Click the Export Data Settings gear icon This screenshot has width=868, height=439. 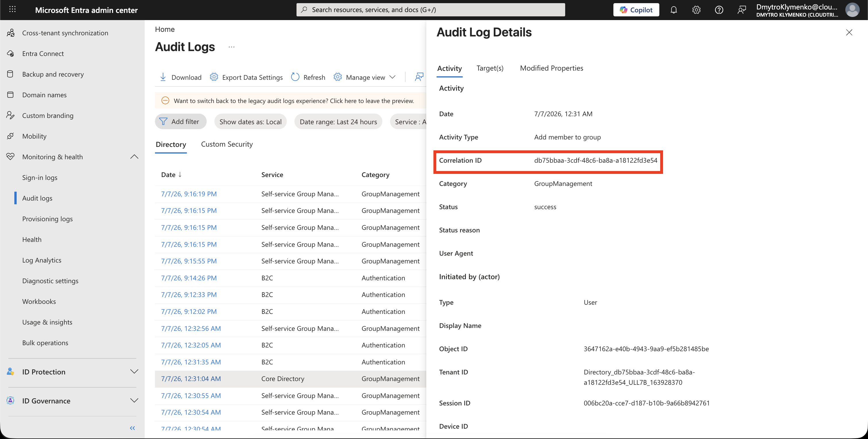pos(214,77)
